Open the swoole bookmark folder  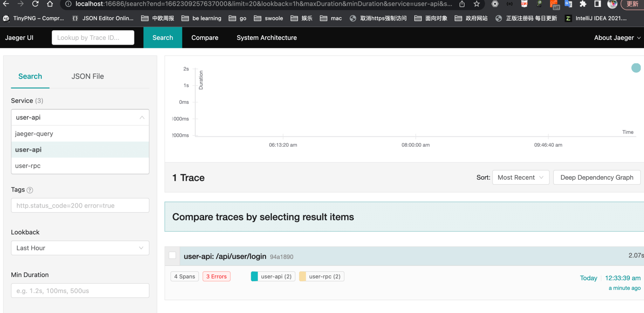[268, 18]
